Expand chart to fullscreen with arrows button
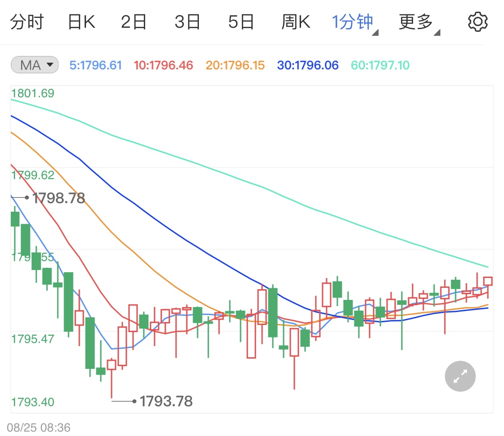The width and height of the screenshot is (504, 436). [460, 376]
